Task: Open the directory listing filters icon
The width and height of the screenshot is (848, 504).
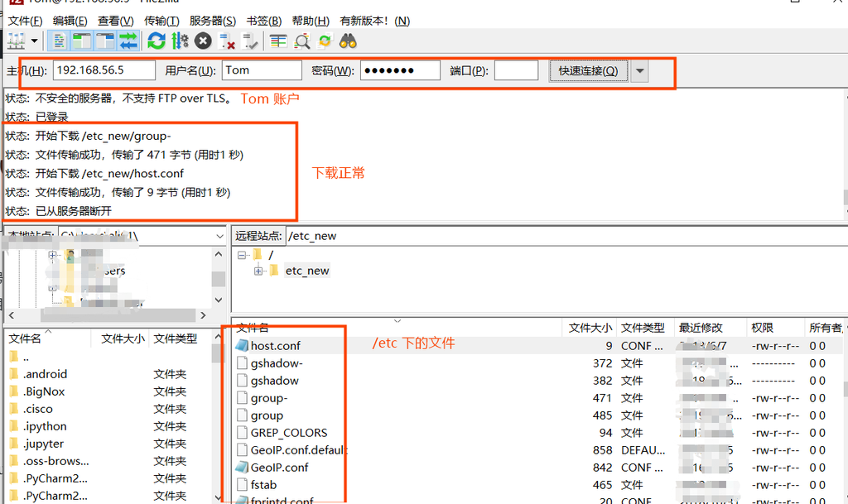Action: tap(278, 41)
